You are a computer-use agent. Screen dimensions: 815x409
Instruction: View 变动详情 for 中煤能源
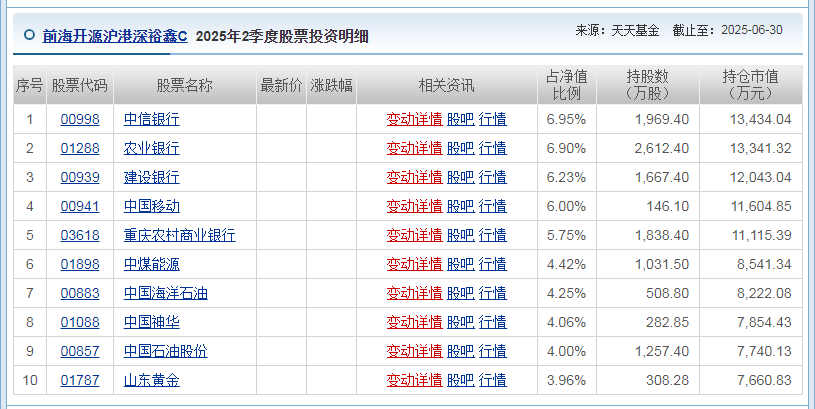click(x=414, y=265)
